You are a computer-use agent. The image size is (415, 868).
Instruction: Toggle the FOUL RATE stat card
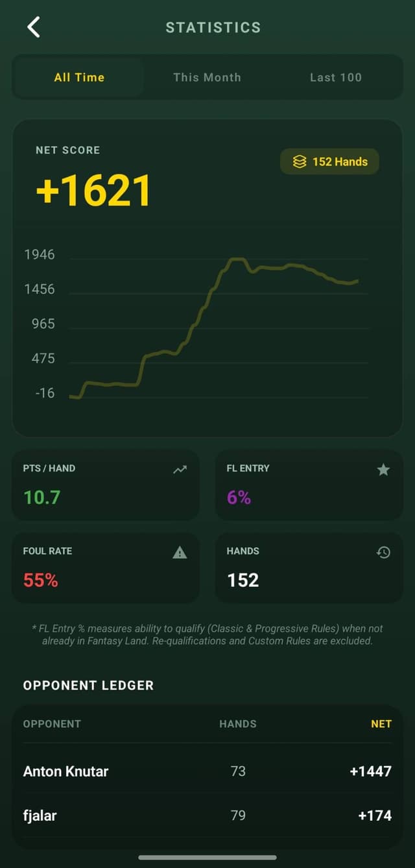[x=106, y=568]
